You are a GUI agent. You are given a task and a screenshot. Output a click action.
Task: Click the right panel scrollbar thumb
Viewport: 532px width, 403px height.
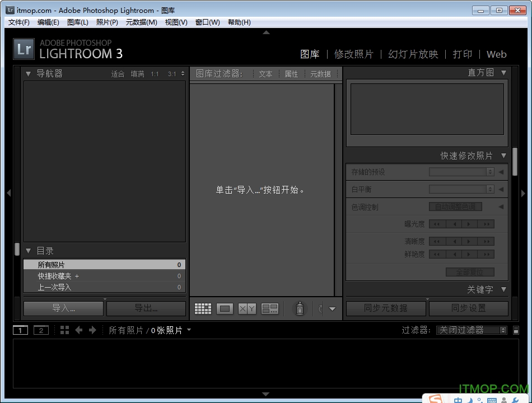(x=515, y=162)
